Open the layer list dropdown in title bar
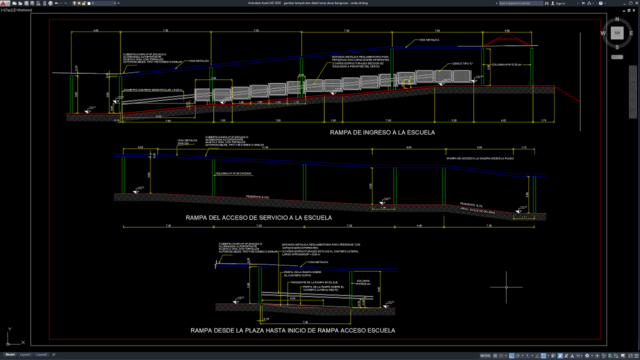Screen dimensions: 640x360 [115, 3]
